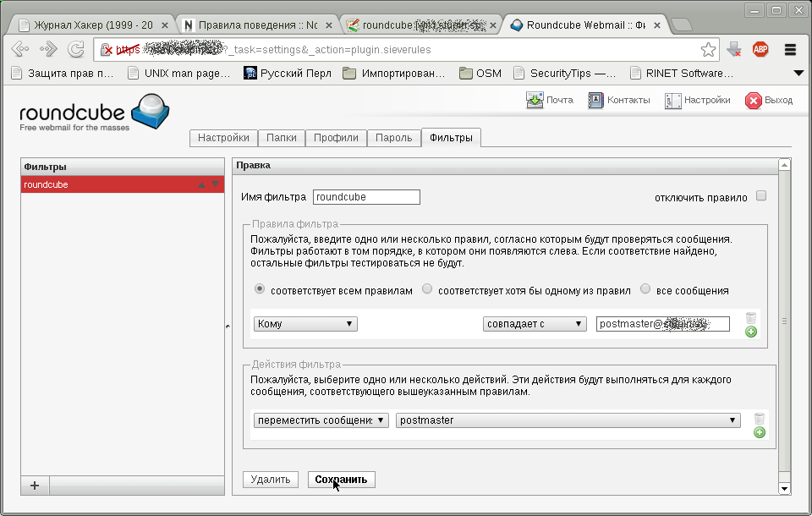This screenshot has width=812, height=516.
Task: Open the Профили tab
Action: coord(337,137)
